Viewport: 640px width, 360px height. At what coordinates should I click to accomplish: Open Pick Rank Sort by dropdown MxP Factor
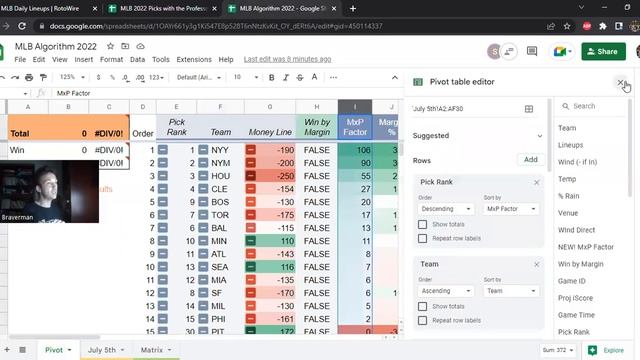click(x=511, y=209)
